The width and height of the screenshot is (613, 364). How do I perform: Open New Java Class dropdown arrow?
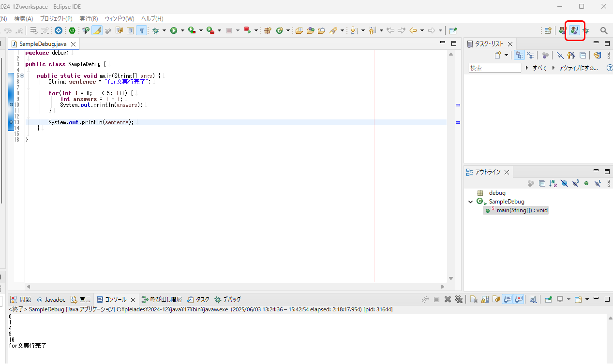[x=288, y=30]
